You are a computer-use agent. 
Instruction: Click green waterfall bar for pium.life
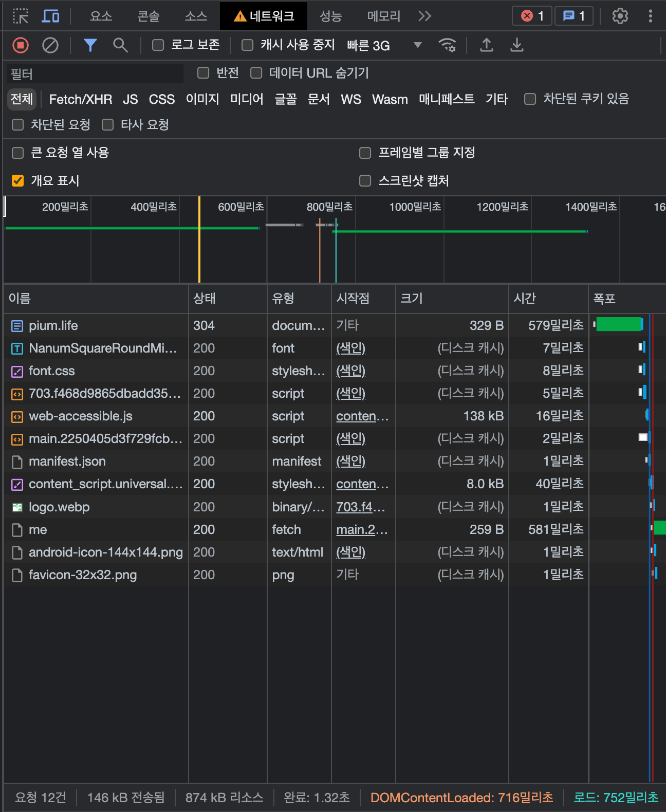tap(619, 324)
